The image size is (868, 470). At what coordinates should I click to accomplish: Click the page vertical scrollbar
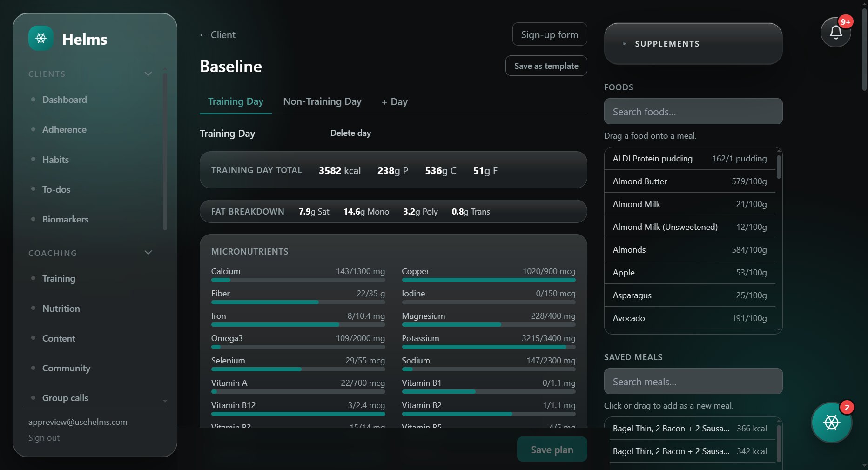point(864,49)
